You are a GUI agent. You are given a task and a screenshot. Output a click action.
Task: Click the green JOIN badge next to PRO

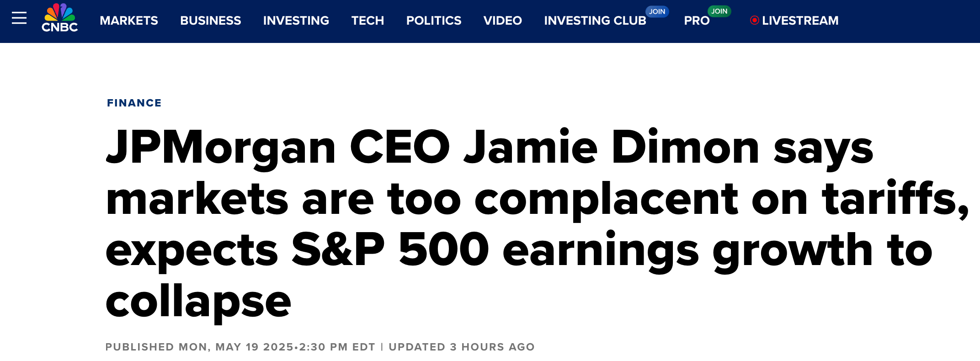tap(719, 11)
